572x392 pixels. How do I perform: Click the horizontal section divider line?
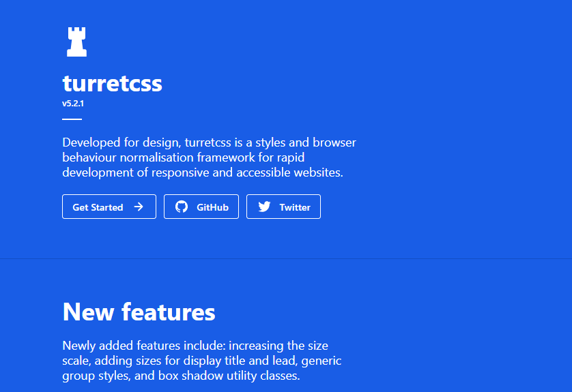286,259
